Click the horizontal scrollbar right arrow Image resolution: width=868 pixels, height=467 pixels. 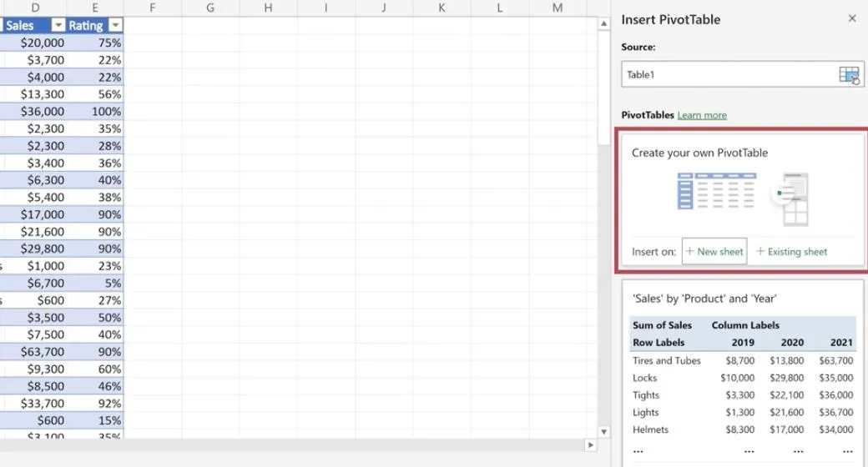click(x=590, y=444)
